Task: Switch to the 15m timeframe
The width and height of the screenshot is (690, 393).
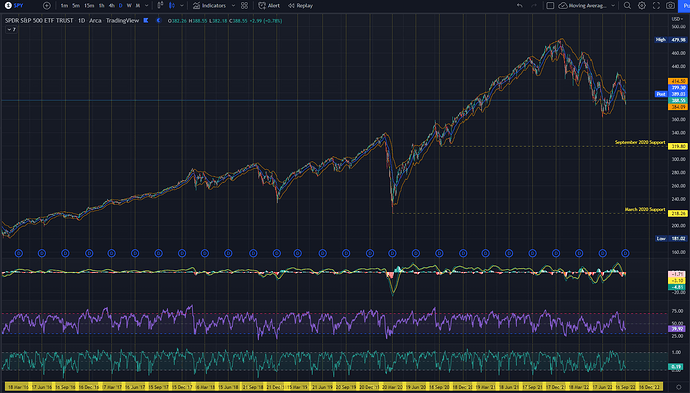Action: (x=89, y=6)
